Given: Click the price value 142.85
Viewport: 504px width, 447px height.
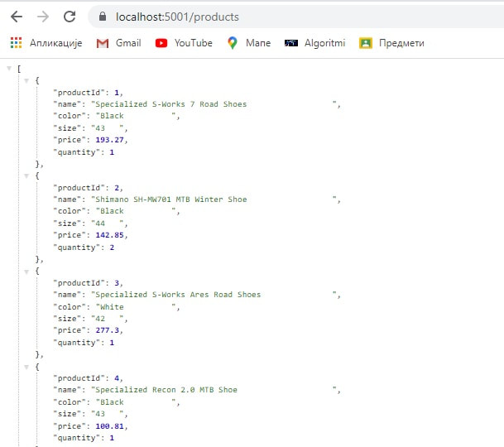Looking at the screenshot, I should pos(109,235).
